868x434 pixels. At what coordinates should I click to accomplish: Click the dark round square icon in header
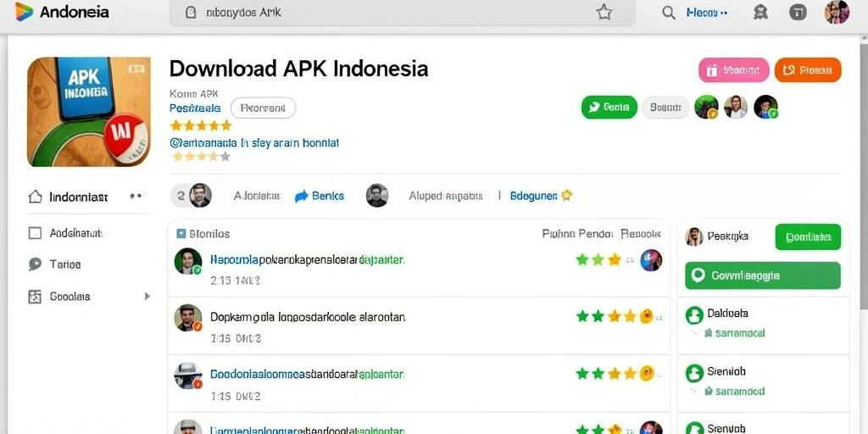pos(798,12)
